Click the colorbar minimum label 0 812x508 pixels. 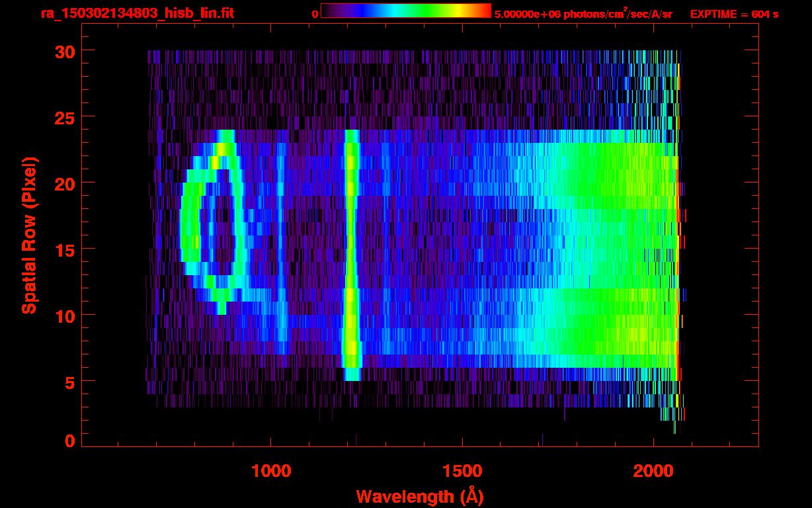tap(315, 14)
